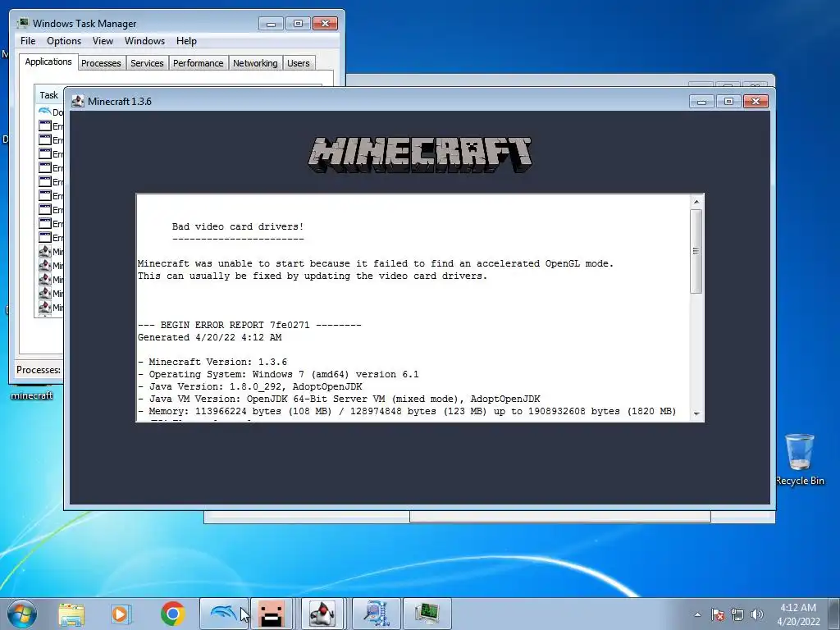The image size is (840, 630).
Task: Click the 'Bad video card drivers!' heading
Action: pyautogui.click(x=238, y=226)
